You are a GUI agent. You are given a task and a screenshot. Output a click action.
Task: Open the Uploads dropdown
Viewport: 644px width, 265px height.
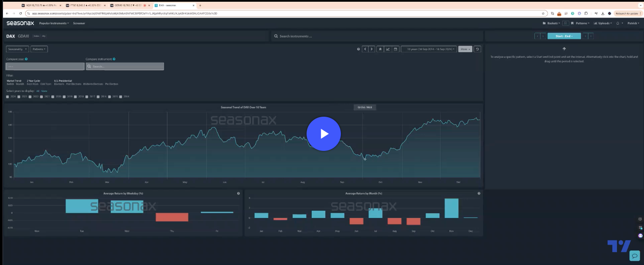tap(603, 23)
